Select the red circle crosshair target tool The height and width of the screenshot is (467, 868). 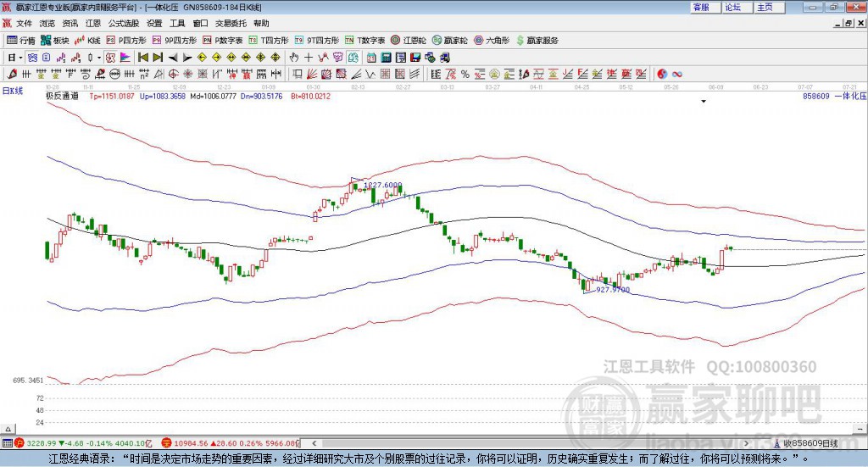tap(173, 74)
